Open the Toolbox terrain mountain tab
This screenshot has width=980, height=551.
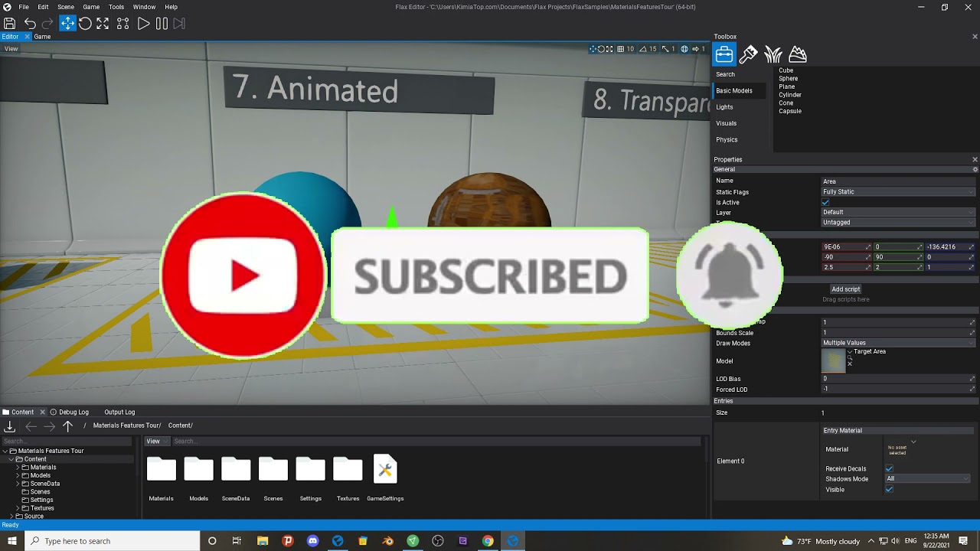pos(798,54)
